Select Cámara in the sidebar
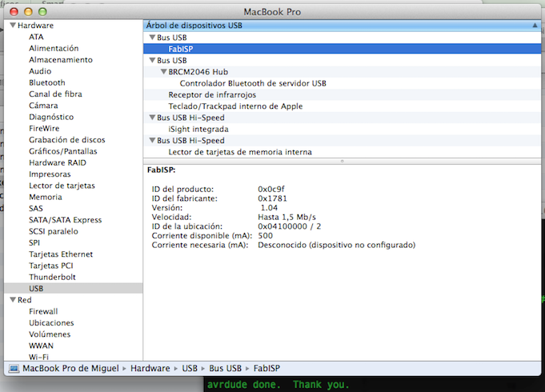The height and width of the screenshot is (392, 545). click(43, 106)
